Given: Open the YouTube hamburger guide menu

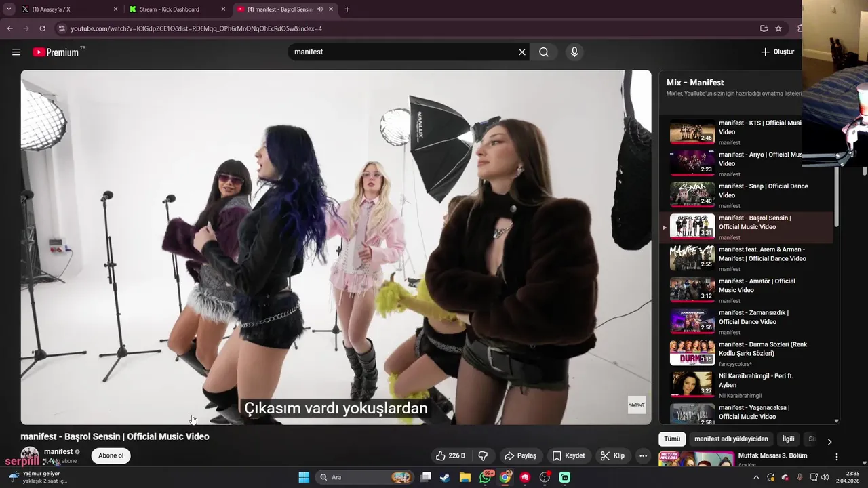Looking at the screenshot, I should pos(16,52).
